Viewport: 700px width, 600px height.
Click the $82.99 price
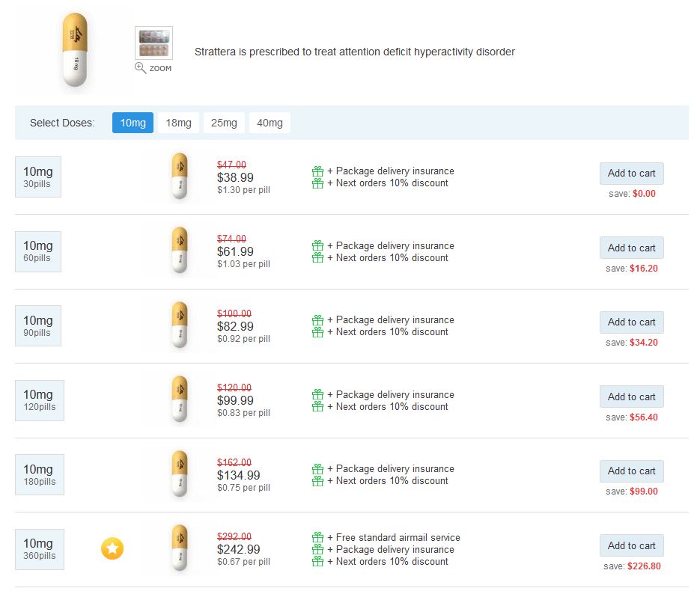[235, 326]
